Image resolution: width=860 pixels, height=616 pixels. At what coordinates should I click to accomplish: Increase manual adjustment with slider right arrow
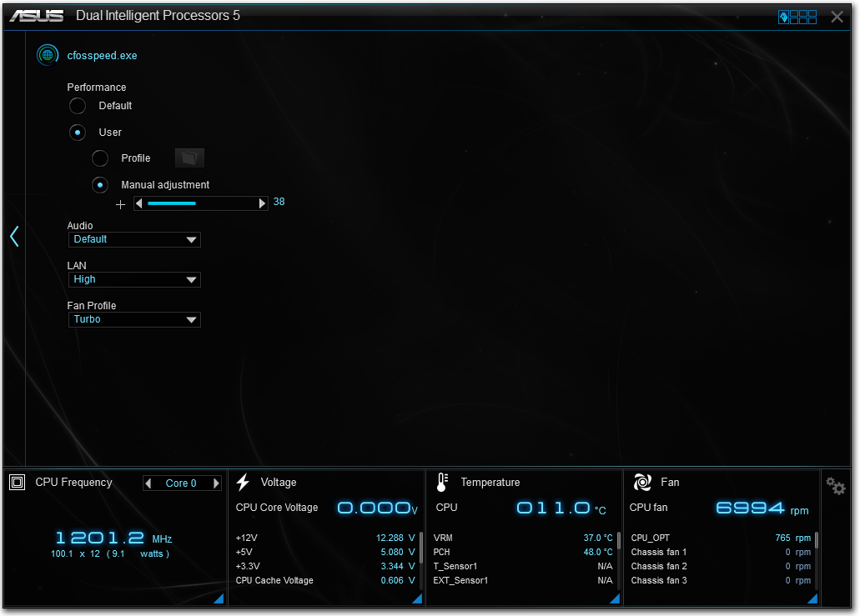[x=262, y=203]
